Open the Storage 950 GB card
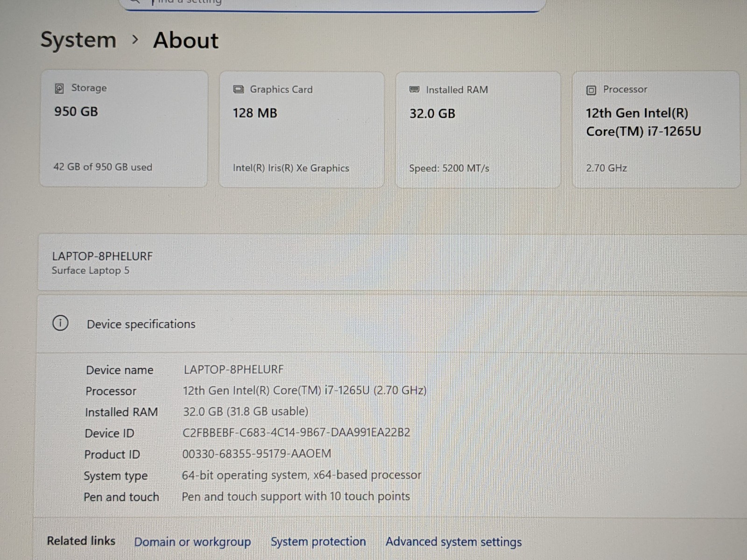The height and width of the screenshot is (560, 747). tap(124, 129)
